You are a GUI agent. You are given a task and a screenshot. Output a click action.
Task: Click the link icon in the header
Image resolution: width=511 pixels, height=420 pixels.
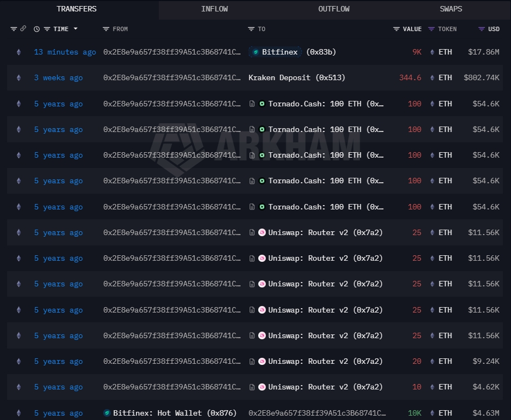coord(23,29)
